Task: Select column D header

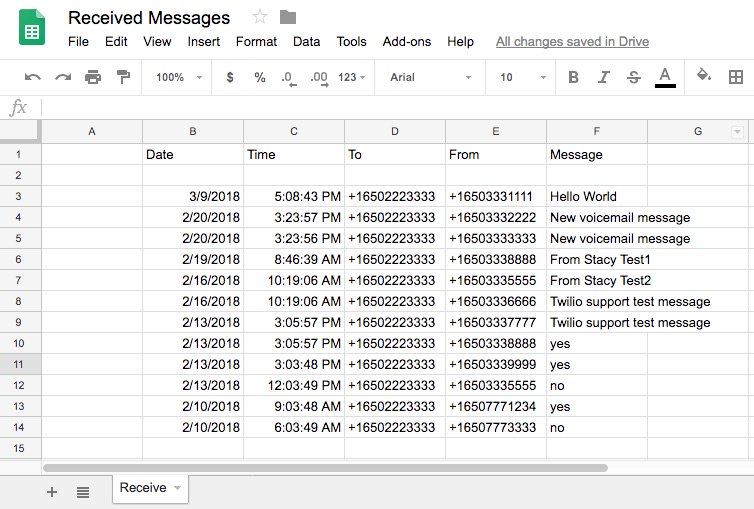Action: 395,132
